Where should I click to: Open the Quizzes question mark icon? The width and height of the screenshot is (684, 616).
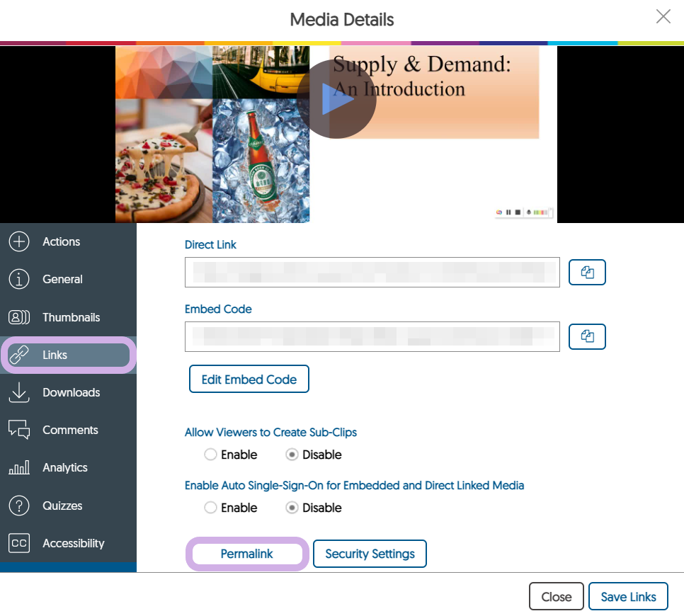click(x=19, y=506)
